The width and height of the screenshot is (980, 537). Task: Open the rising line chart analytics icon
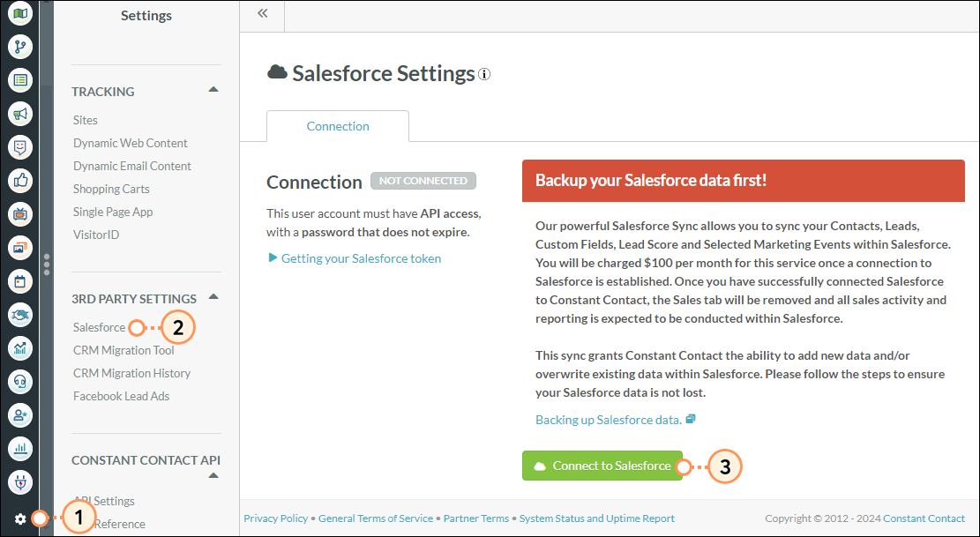click(20, 347)
